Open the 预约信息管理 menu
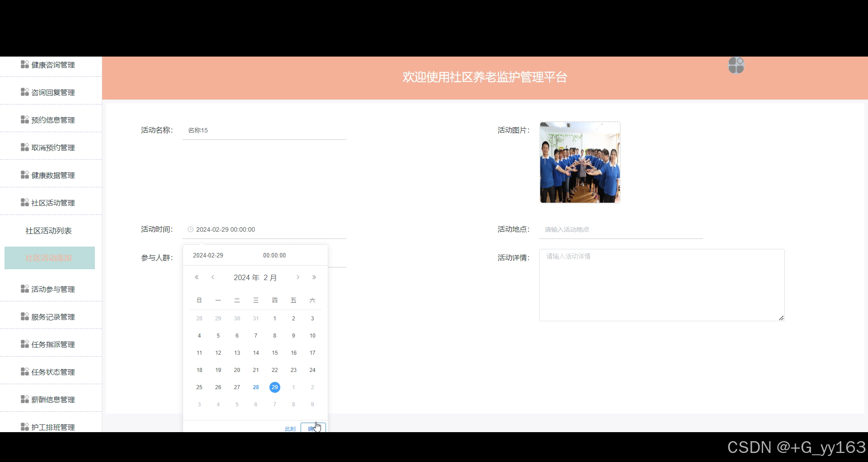This screenshot has height=462, width=868. point(51,120)
